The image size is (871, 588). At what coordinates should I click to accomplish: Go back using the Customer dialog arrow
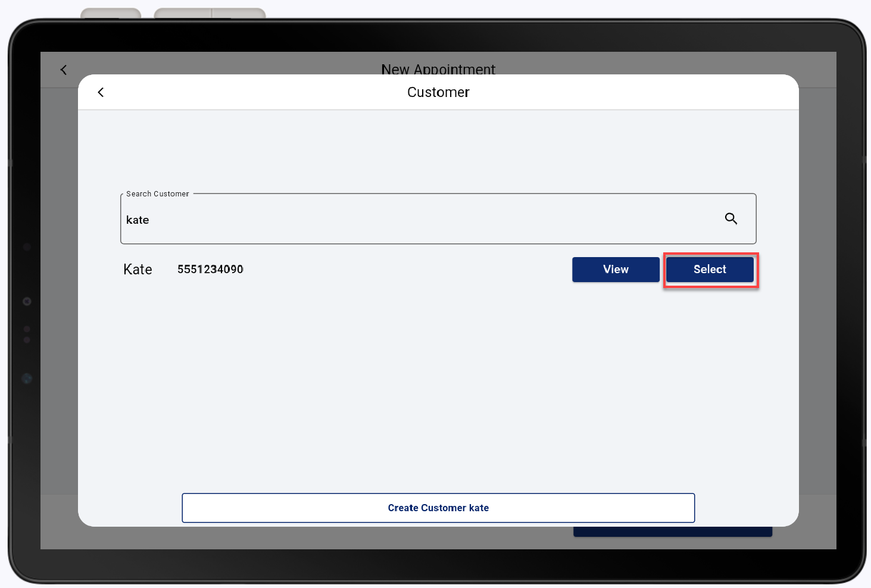pos(101,92)
